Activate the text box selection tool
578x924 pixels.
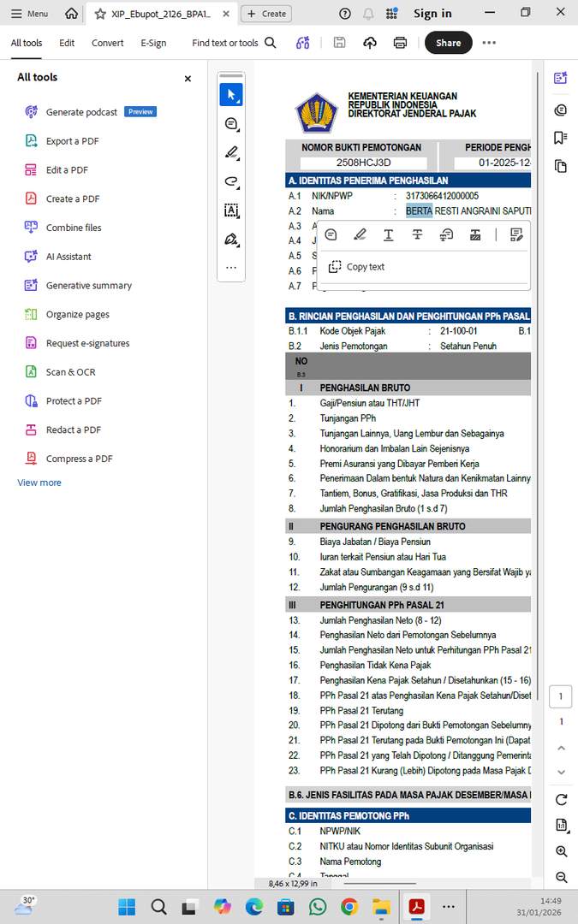(x=231, y=210)
